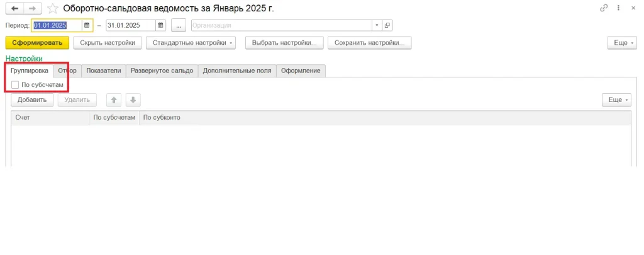Open calendar for start date 01.01.2025
This screenshot has width=644, height=255.
coord(87,25)
